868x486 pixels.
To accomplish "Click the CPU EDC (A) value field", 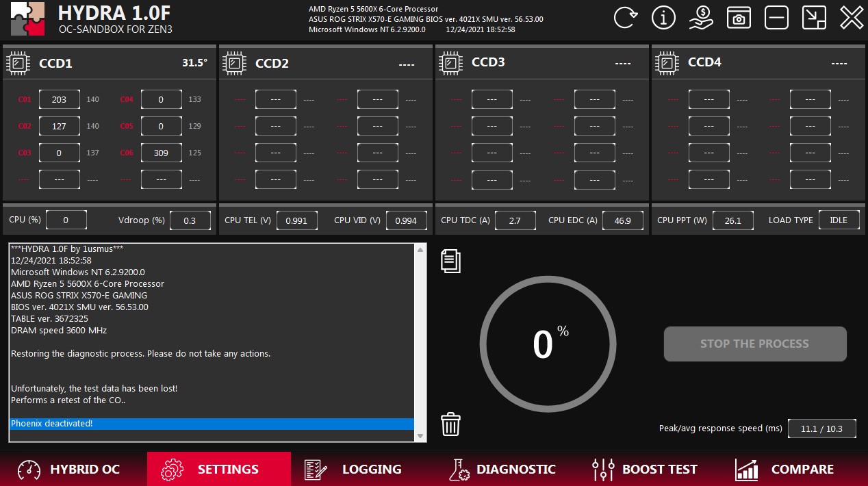I will (623, 220).
